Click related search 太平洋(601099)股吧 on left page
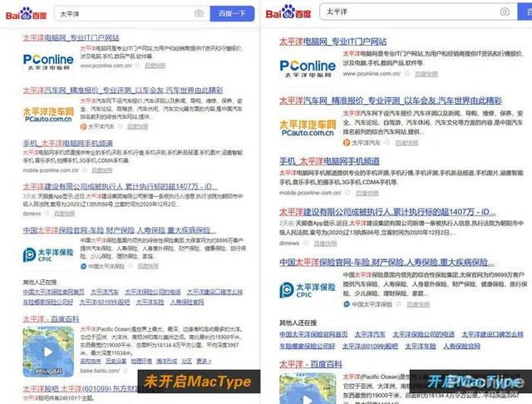Image resolution: width=532 pixels, height=404 pixels. 105,302
